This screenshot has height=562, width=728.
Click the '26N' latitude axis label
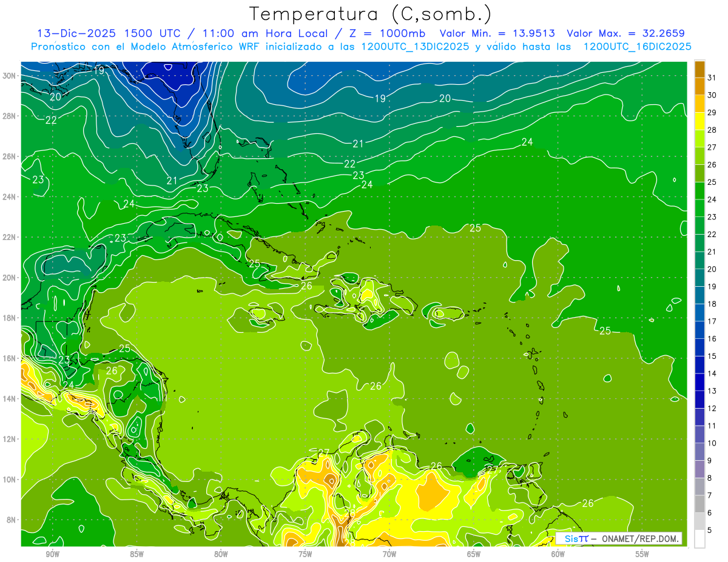(10, 156)
